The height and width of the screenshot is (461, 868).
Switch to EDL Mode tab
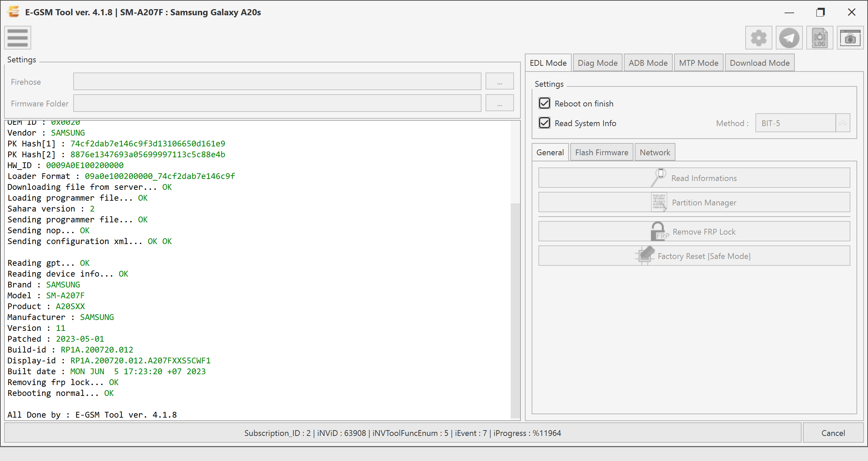tap(548, 63)
